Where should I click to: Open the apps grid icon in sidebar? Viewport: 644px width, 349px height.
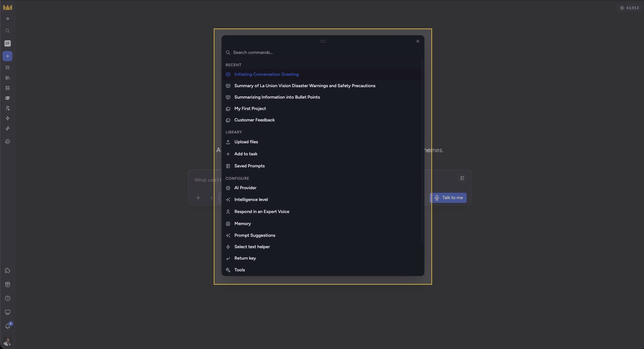click(x=8, y=88)
